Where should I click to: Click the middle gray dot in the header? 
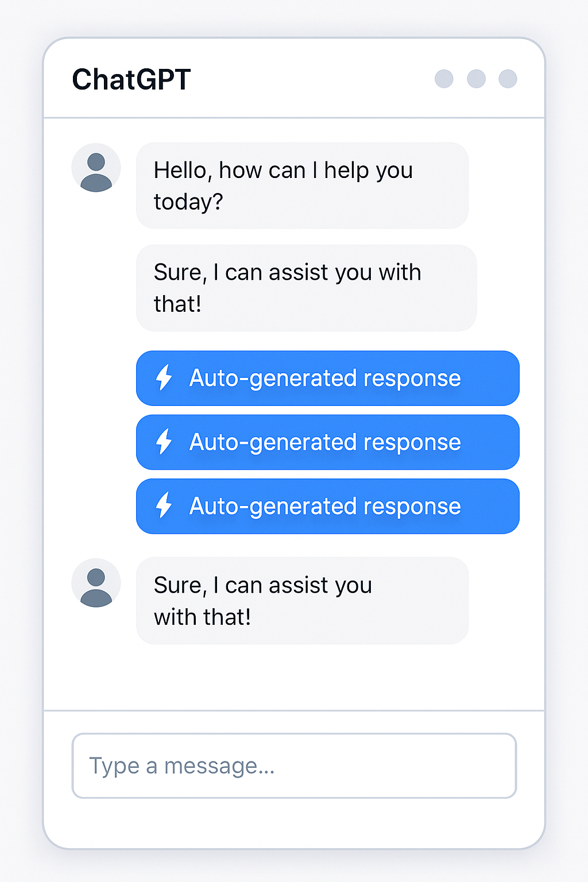click(476, 79)
